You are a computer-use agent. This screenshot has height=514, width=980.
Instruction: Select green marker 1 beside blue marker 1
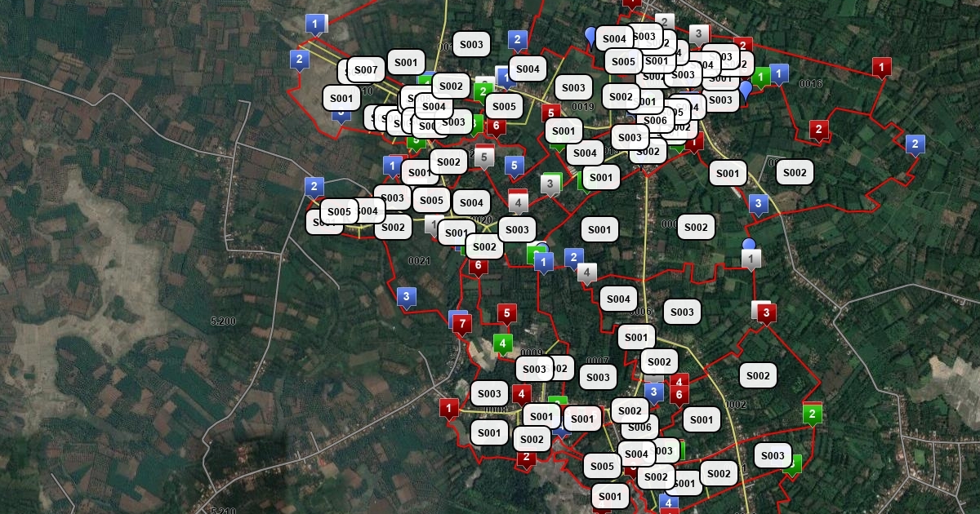coord(761,78)
